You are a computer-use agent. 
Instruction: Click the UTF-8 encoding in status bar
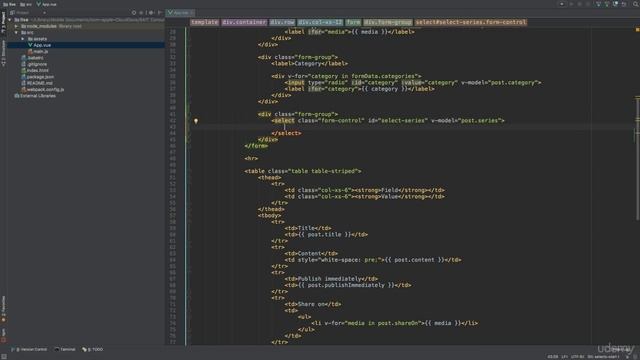pyautogui.click(x=578, y=357)
